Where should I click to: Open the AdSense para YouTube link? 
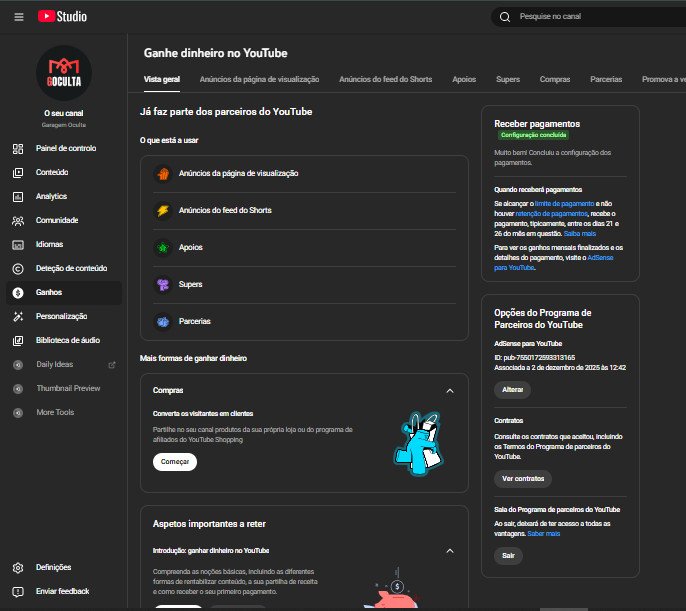554,262
